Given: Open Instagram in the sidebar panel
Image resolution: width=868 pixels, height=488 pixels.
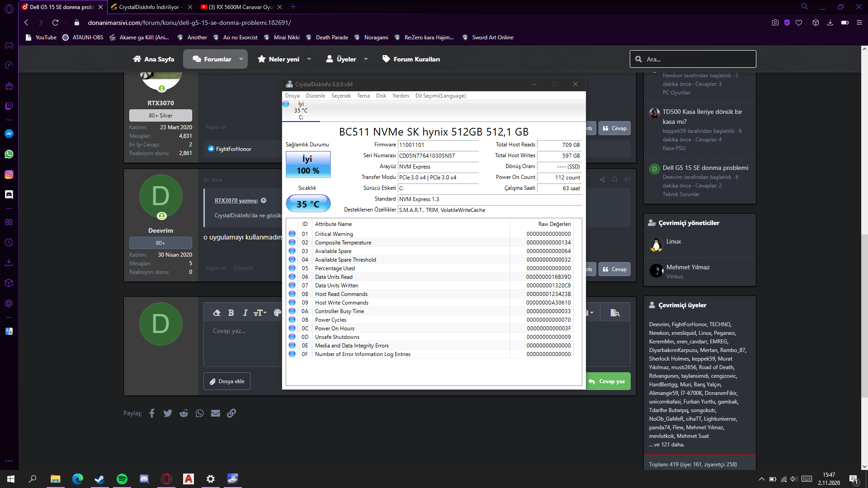Looking at the screenshot, I should click(x=9, y=174).
